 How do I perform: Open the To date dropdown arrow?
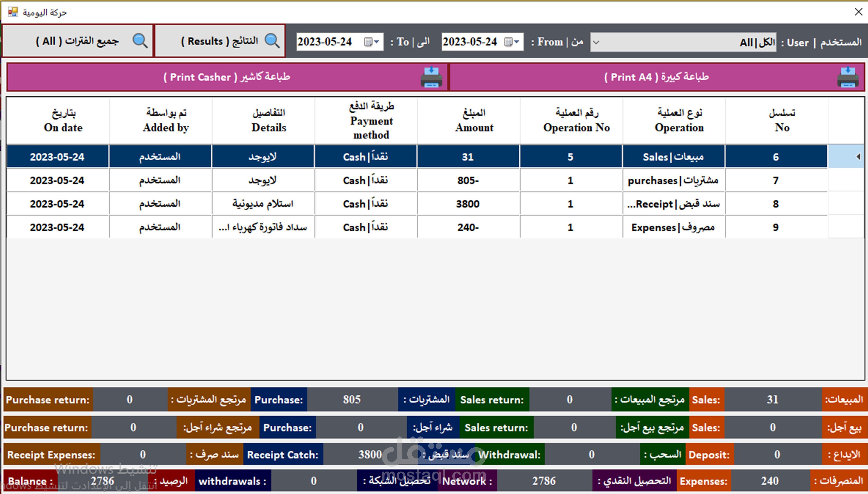[376, 42]
